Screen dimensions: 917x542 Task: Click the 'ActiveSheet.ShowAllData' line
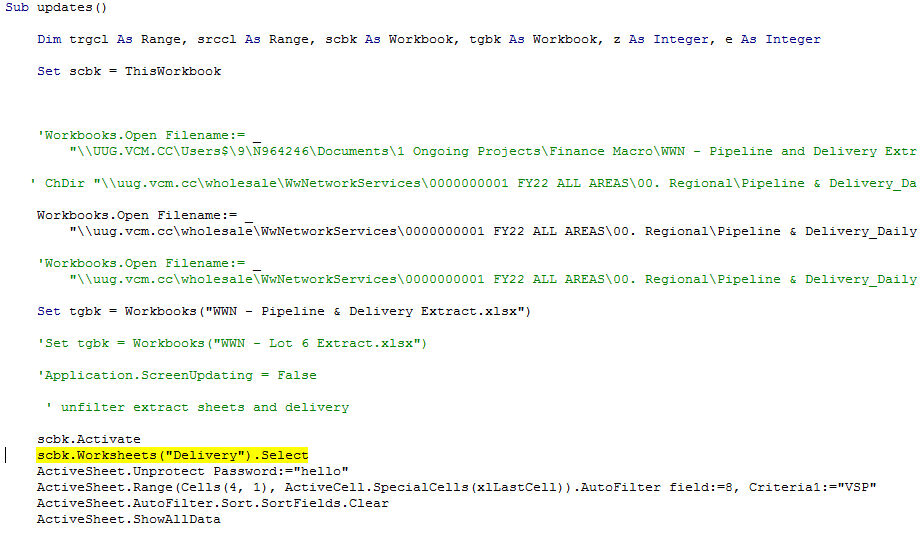point(129,519)
